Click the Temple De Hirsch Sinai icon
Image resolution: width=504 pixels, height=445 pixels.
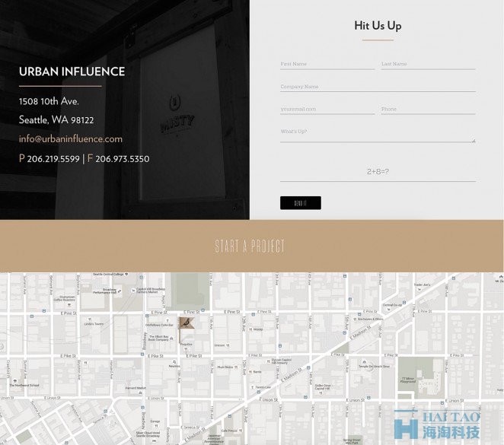click(x=364, y=361)
